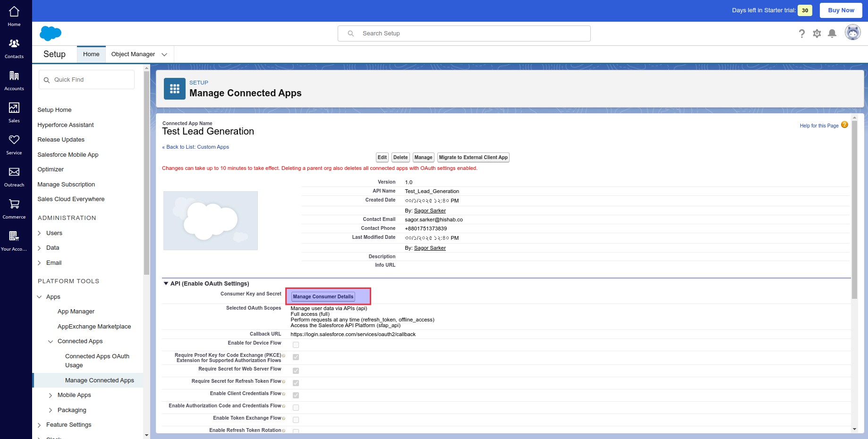Screen dimensions: 868x439
Task: Click Migrate to External Client App
Action: pos(473,158)
